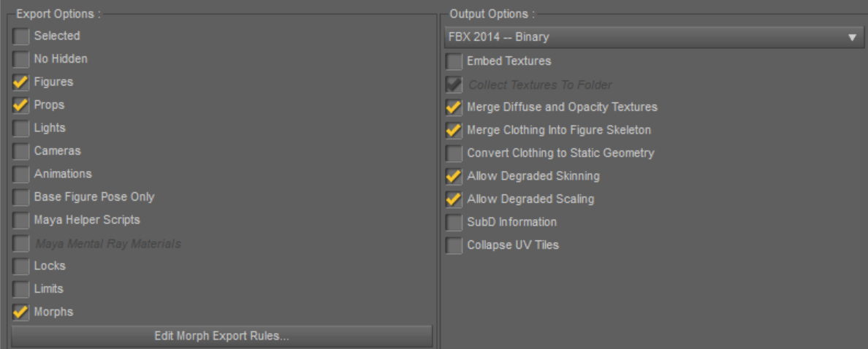The width and height of the screenshot is (868, 349).
Task: Uncheck the Morphs checkbox
Action: tap(21, 312)
